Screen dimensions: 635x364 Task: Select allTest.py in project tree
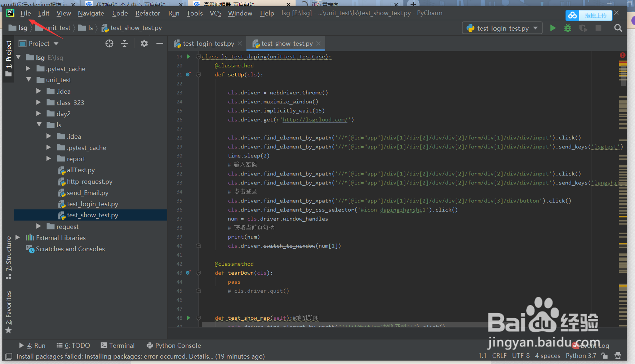[81, 170]
